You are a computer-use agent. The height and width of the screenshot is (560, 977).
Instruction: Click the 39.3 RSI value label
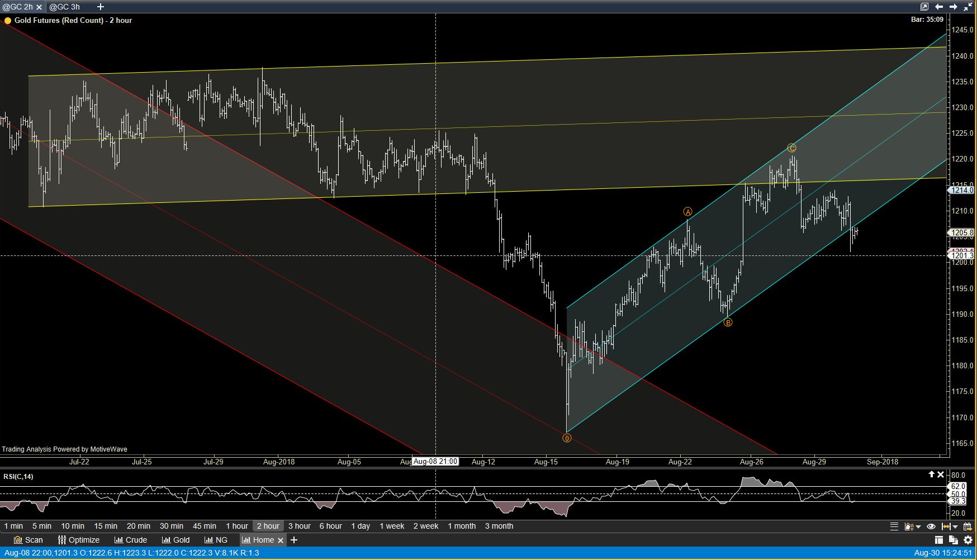click(958, 501)
